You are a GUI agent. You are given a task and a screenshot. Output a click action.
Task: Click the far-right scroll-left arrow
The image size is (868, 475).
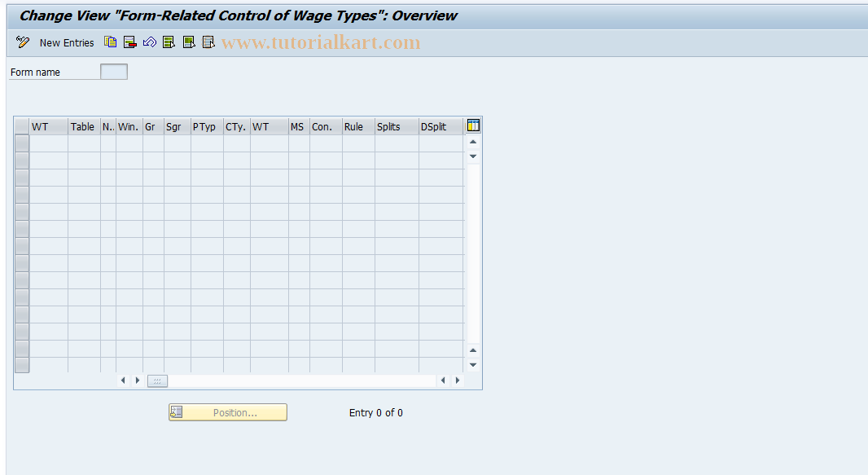[443, 380]
